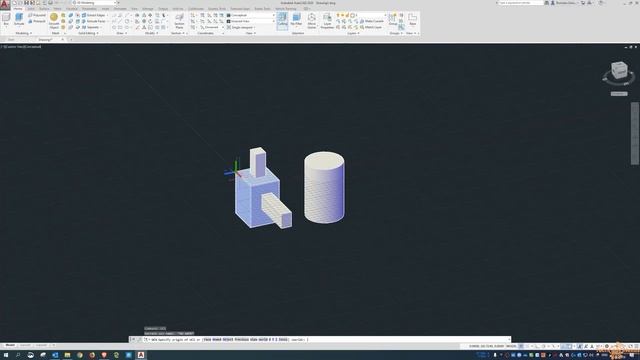Click the Base view tool
640x360 pixels.
pyautogui.click(x=413, y=19)
